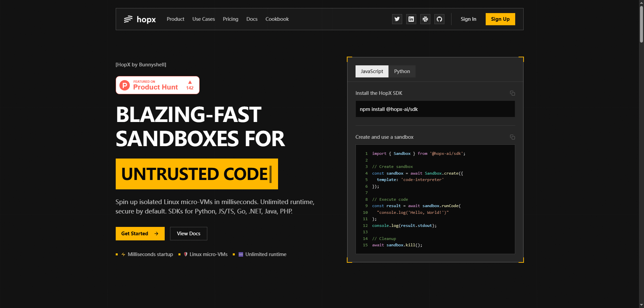Click the hopx logo

pos(140,19)
